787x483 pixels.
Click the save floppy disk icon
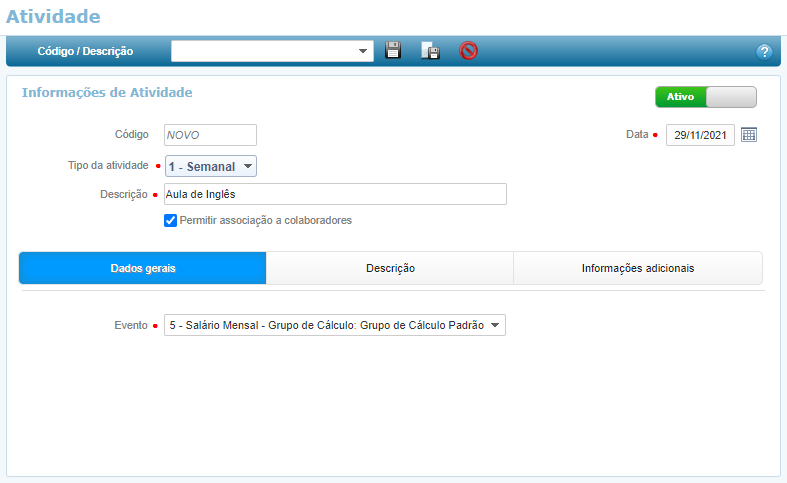[x=393, y=51]
